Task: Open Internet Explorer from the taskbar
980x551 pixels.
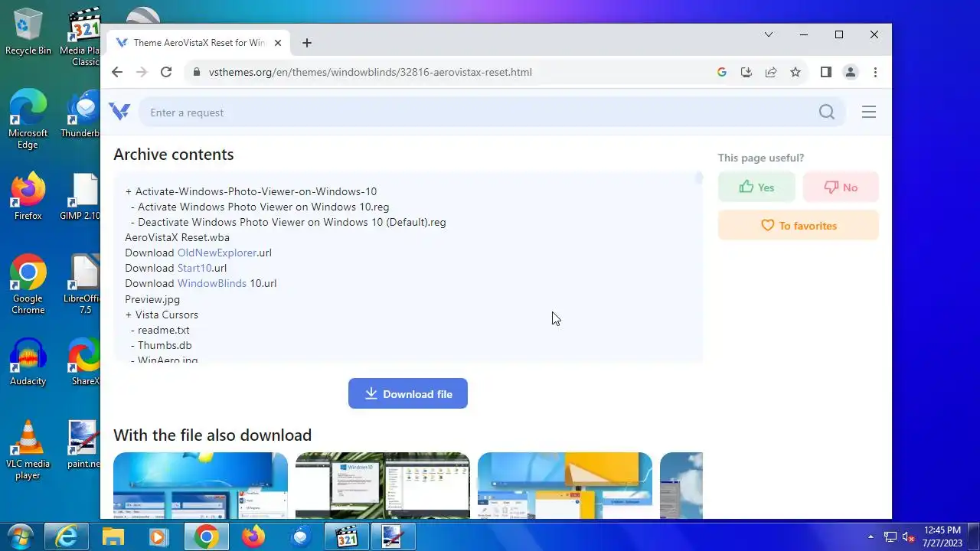Action: click(x=67, y=537)
